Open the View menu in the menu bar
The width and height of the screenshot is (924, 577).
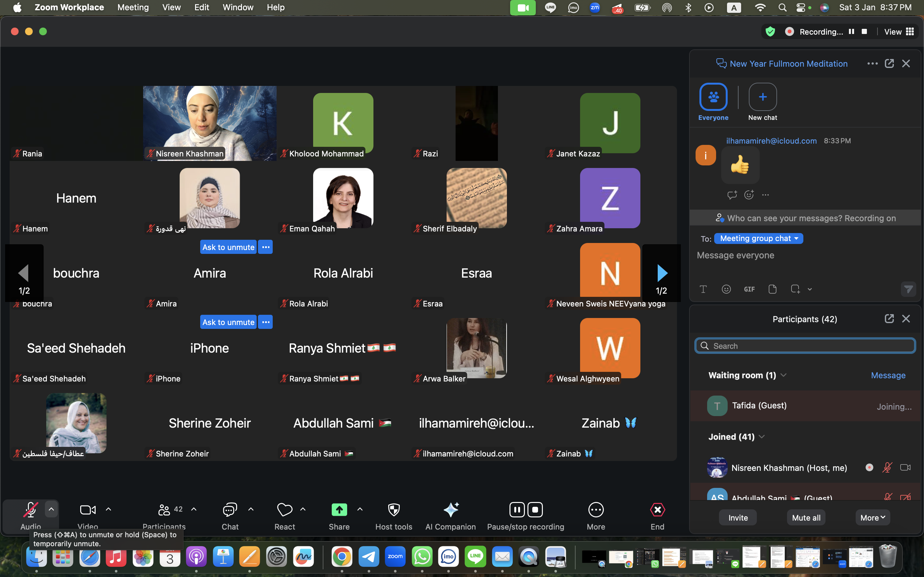tap(171, 7)
